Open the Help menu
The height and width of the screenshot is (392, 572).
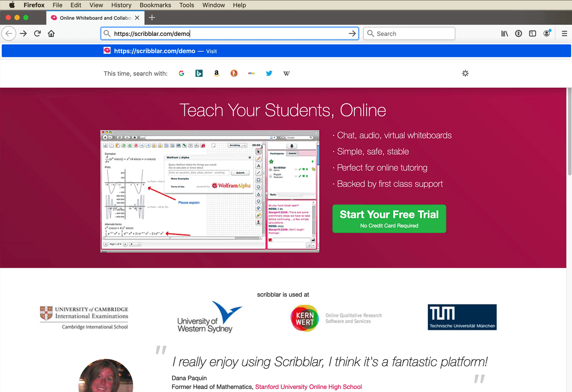(x=240, y=5)
